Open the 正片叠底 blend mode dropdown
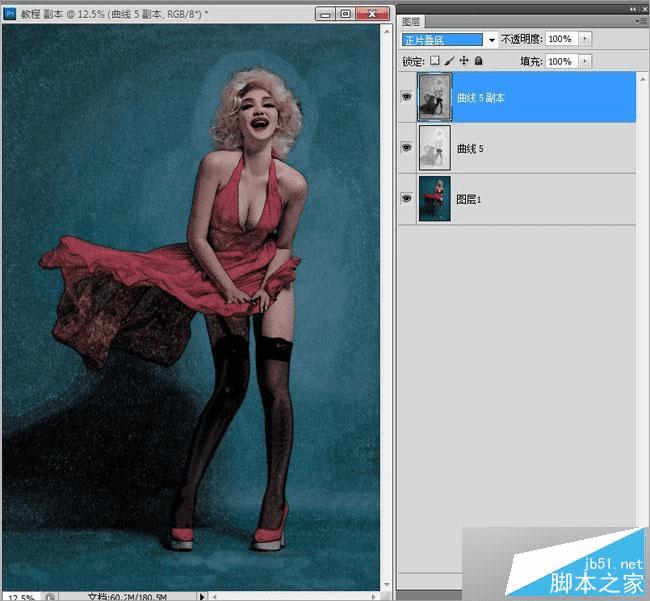Viewport: 650px width, 601px height. (x=449, y=40)
